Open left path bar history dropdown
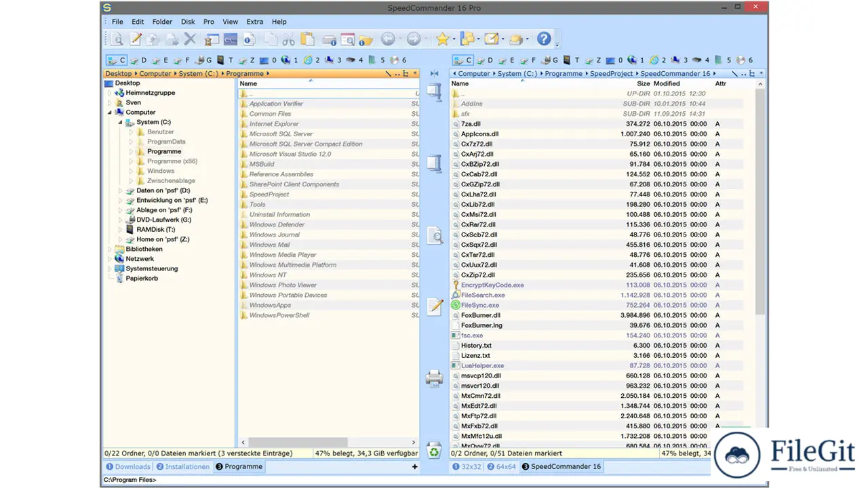This screenshot has width=868, height=488. (x=415, y=73)
